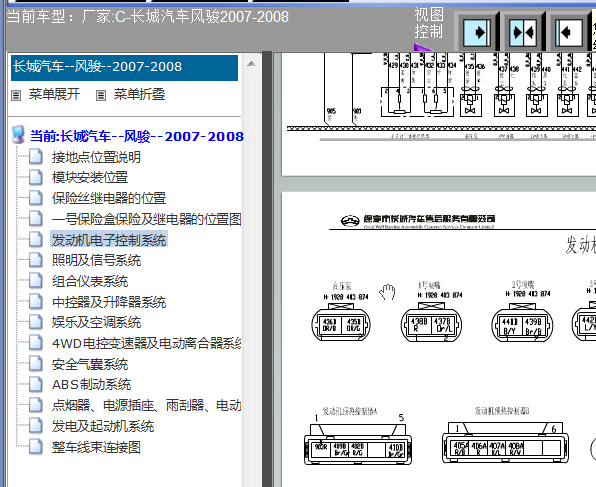The width and height of the screenshot is (596, 487).
Task: Click document icon next to 组合仪表系统
Action: point(36,281)
